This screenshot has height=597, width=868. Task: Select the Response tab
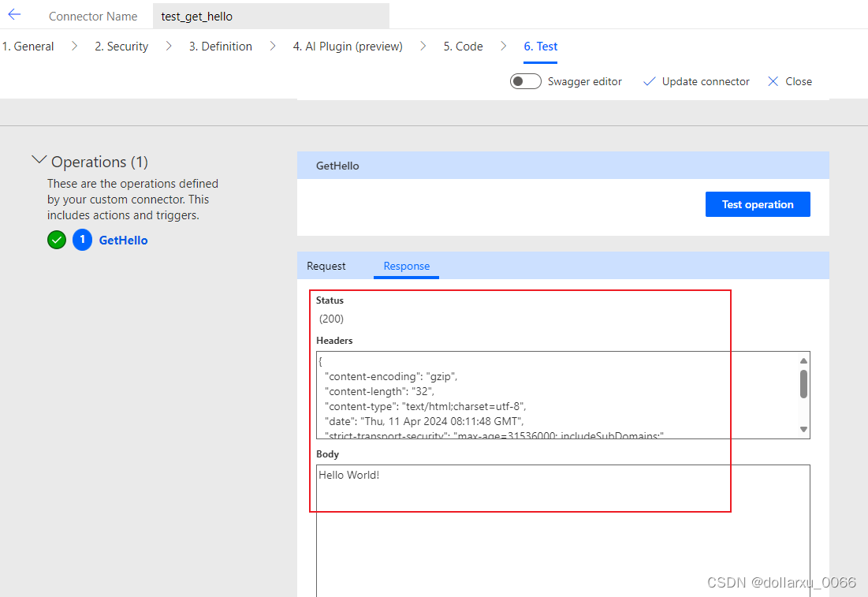406,266
